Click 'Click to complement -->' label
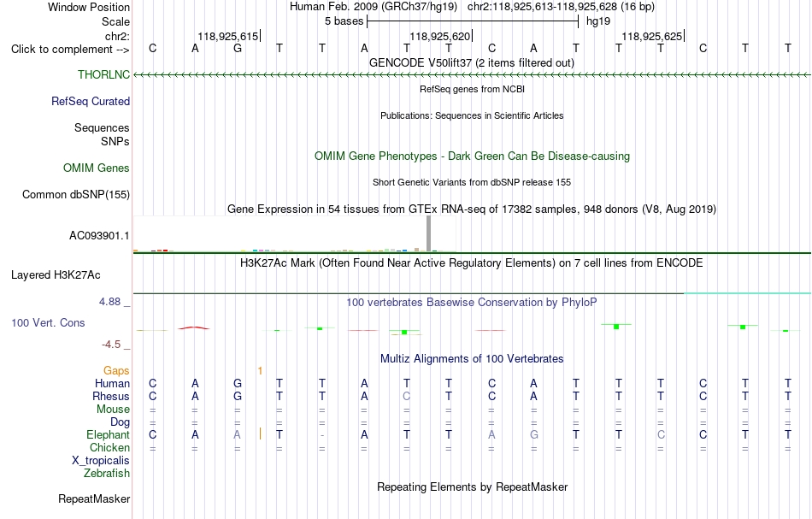This screenshot has width=812, height=519. pos(70,50)
